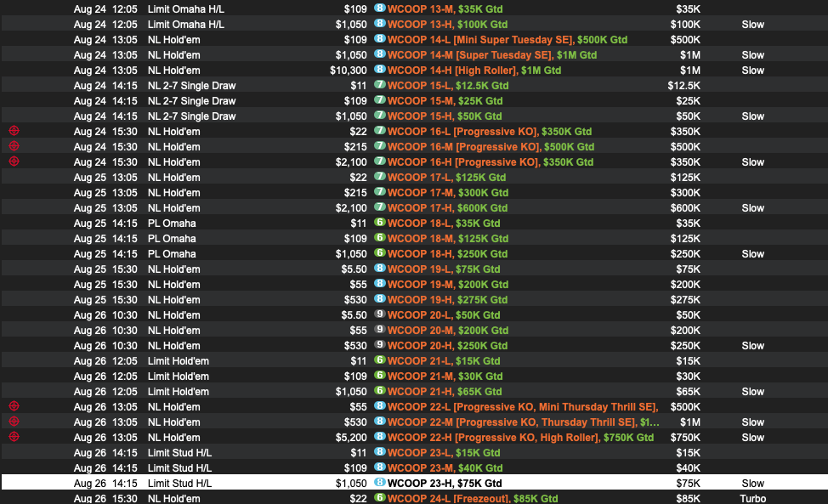828x504 pixels.
Task: Click the 6-max badge beside WCOOP 21-L
Action: tap(380, 360)
